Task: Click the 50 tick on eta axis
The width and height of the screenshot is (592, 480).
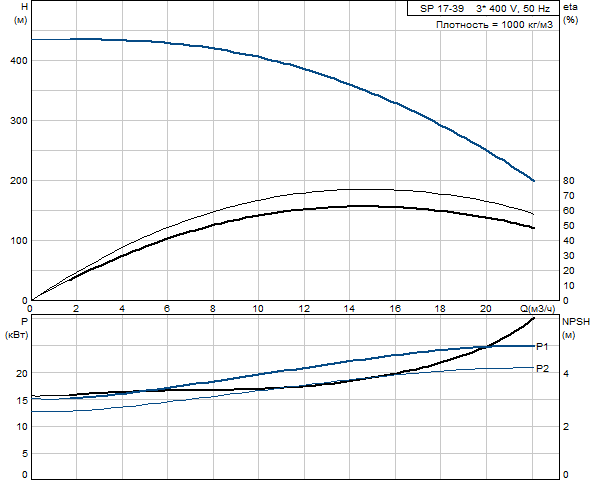Action: [569, 225]
